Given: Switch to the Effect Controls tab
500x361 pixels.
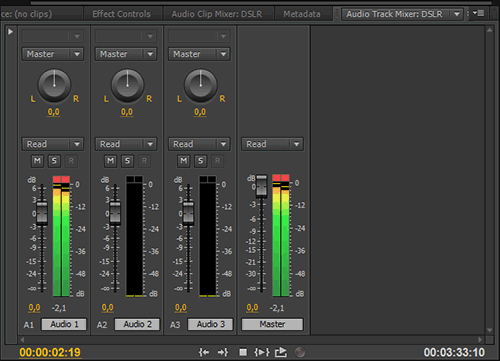Looking at the screenshot, I should click(122, 14).
